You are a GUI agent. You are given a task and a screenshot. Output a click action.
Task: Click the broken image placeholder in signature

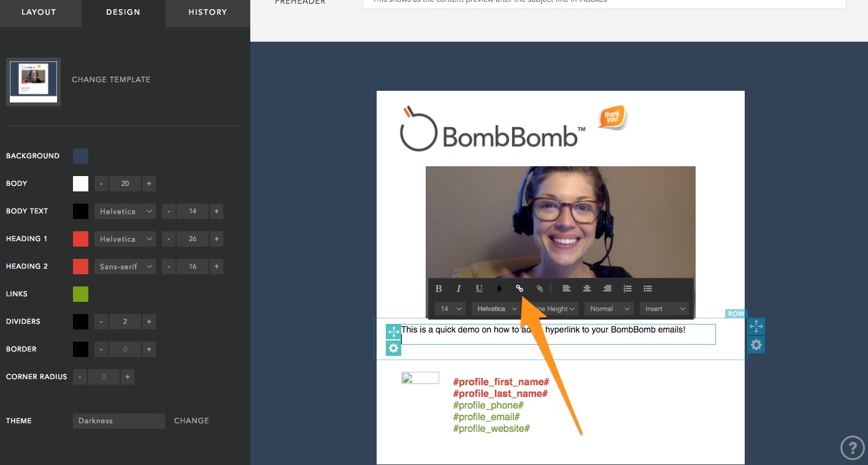pyautogui.click(x=420, y=378)
